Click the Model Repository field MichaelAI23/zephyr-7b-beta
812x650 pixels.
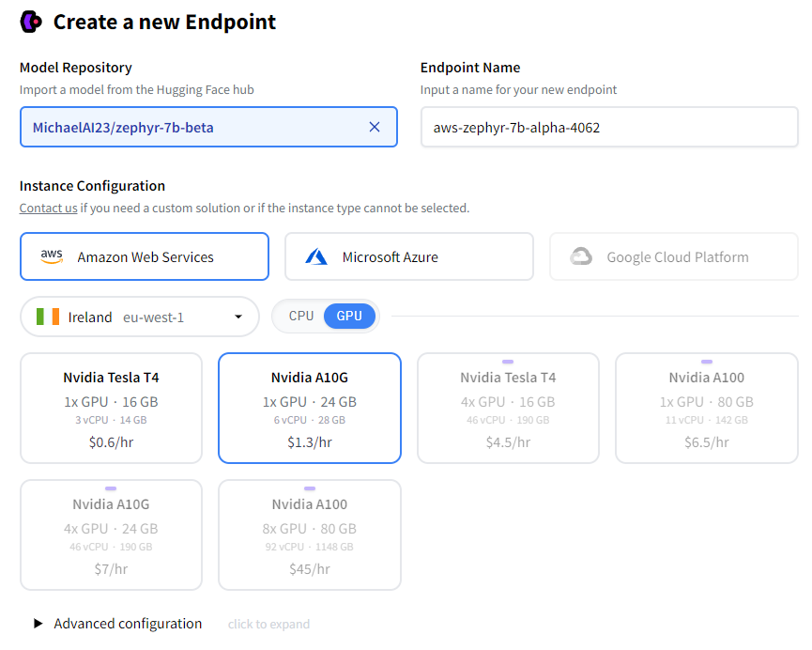tap(208, 127)
